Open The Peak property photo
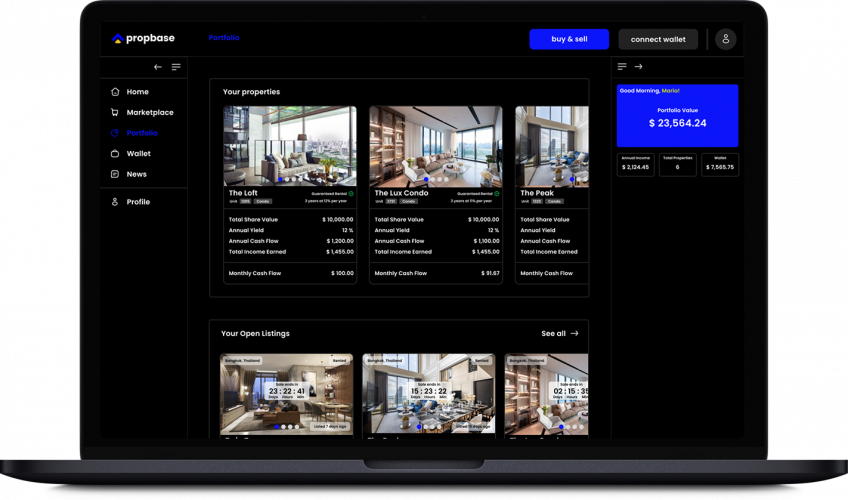848x500 pixels. tap(552, 146)
